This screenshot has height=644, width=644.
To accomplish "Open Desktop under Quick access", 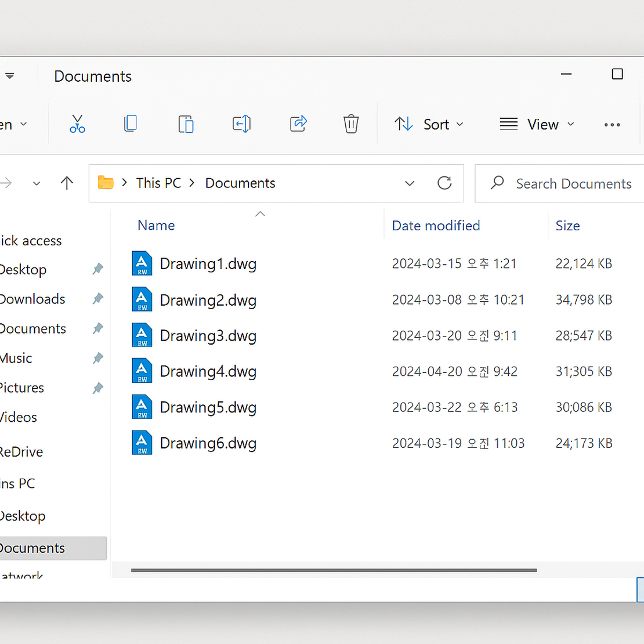I will [23, 270].
